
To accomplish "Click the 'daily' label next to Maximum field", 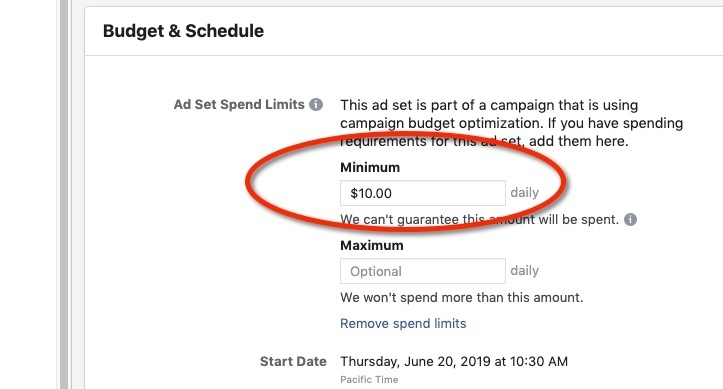I will point(524,270).
